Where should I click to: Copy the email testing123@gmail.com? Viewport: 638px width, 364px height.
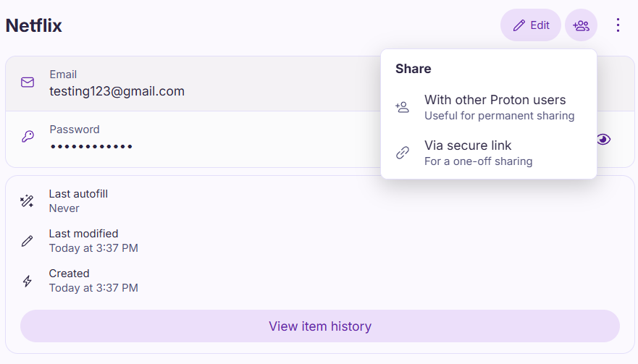tap(117, 91)
